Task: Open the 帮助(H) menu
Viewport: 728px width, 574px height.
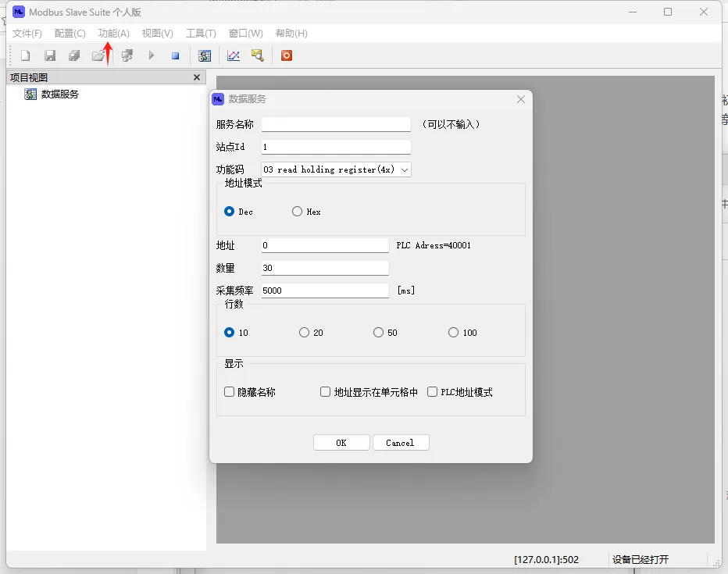Action: [x=291, y=34]
